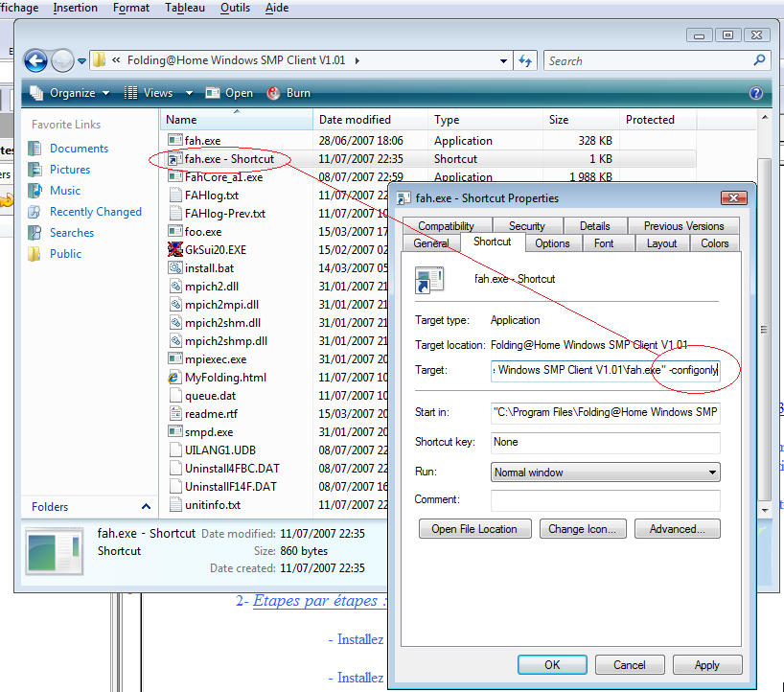Screen dimensions: 784x692
Task: Select the GkSui20.EXE file icon
Action: coord(175,249)
